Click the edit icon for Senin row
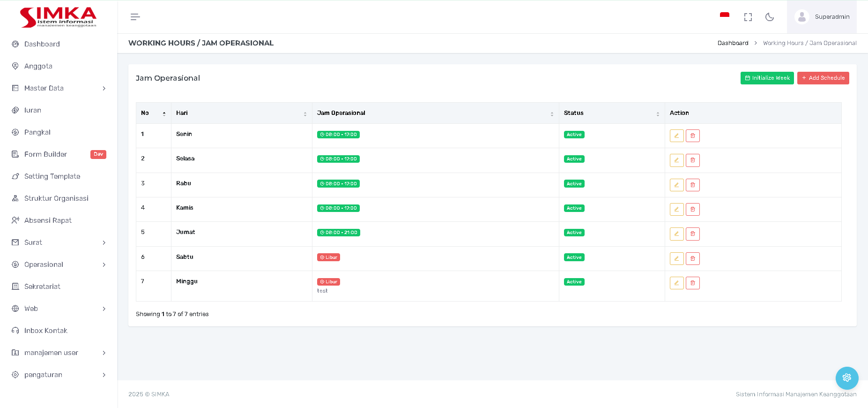Screen dimensions: 868x408 (676, 136)
